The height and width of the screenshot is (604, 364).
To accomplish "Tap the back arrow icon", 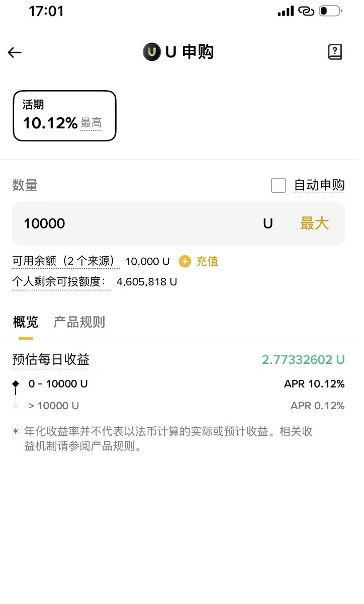I will coord(15,52).
